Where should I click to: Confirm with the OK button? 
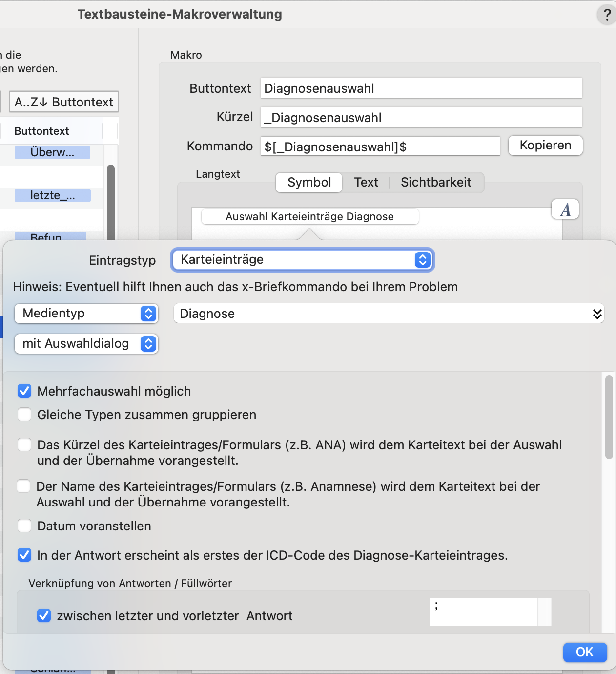(585, 652)
